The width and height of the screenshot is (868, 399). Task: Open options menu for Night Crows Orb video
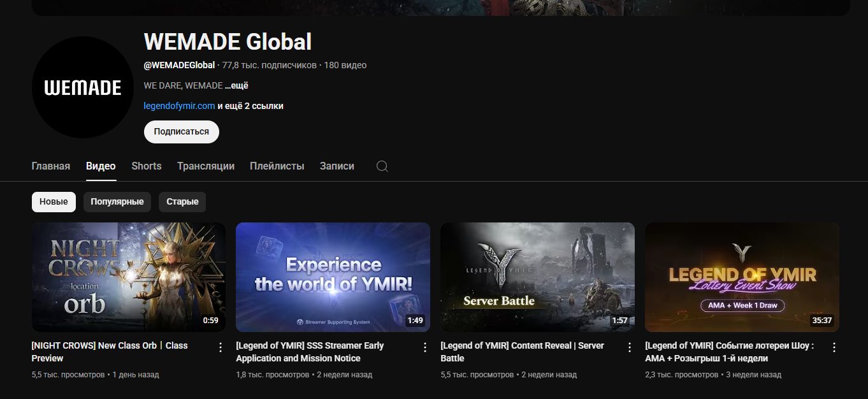click(x=221, y=347)
